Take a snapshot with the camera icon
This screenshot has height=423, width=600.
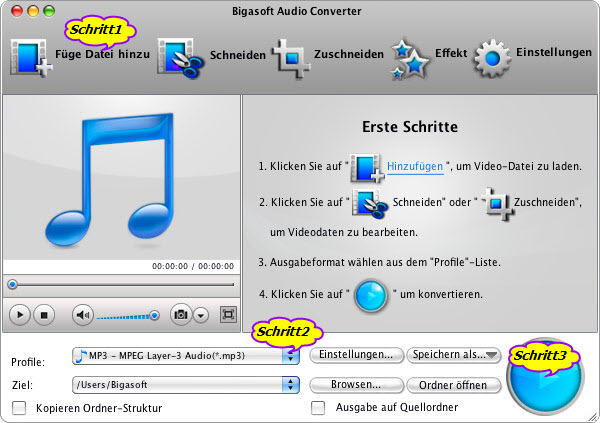pyautogui.click(x=181, y=315)
